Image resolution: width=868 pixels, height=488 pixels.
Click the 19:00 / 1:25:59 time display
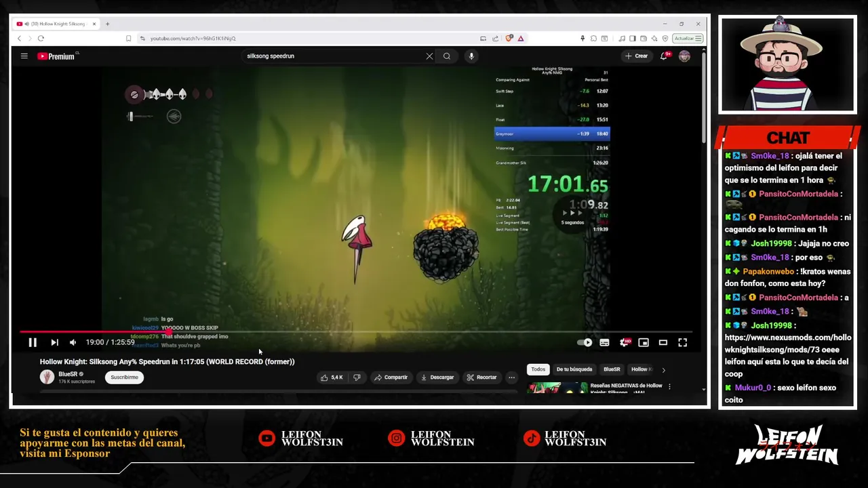[110, 342]
